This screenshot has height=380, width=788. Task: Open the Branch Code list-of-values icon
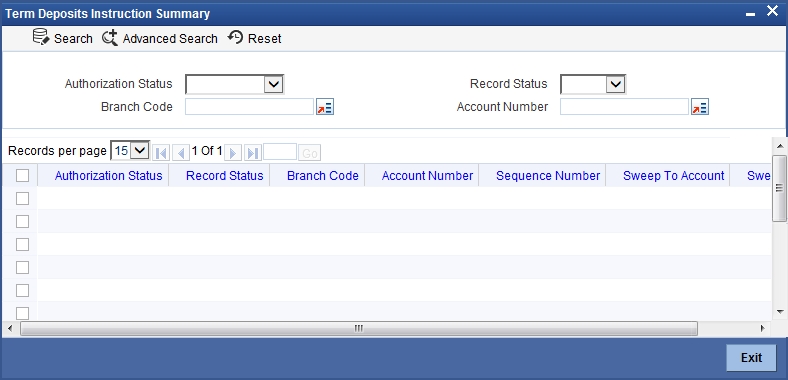coord(325,107)
